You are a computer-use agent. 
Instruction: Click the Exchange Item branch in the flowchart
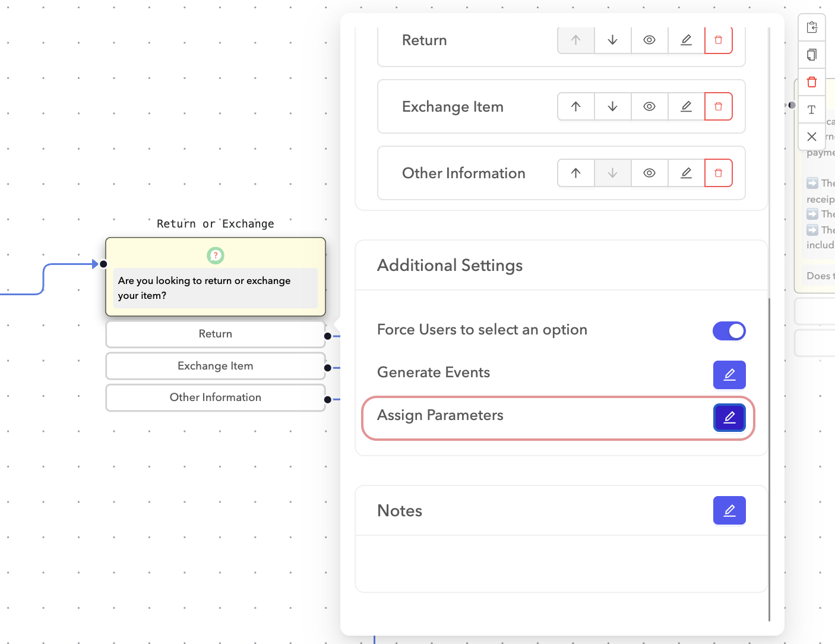pyautogui.click(x=215, y=365)
